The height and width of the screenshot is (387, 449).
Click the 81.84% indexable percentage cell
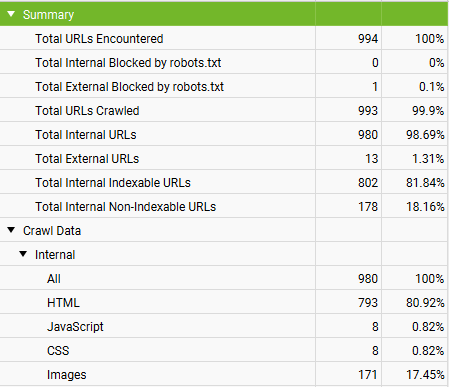tap(425, 182)
